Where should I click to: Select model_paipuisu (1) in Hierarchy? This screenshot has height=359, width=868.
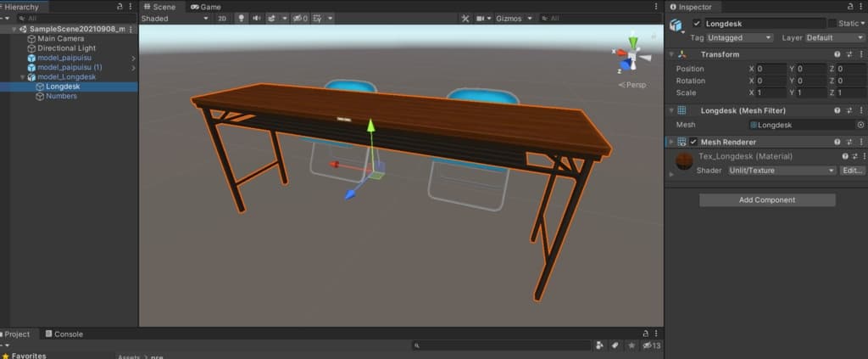pos(70,67)
